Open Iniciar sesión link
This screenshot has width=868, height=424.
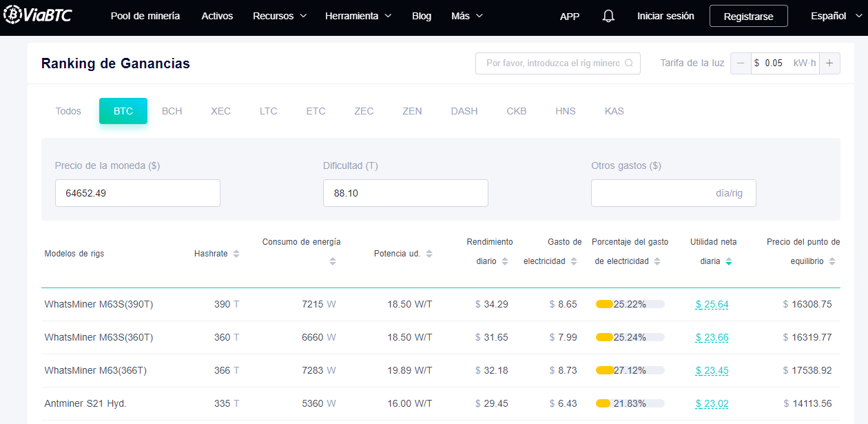tap(665, 16)
